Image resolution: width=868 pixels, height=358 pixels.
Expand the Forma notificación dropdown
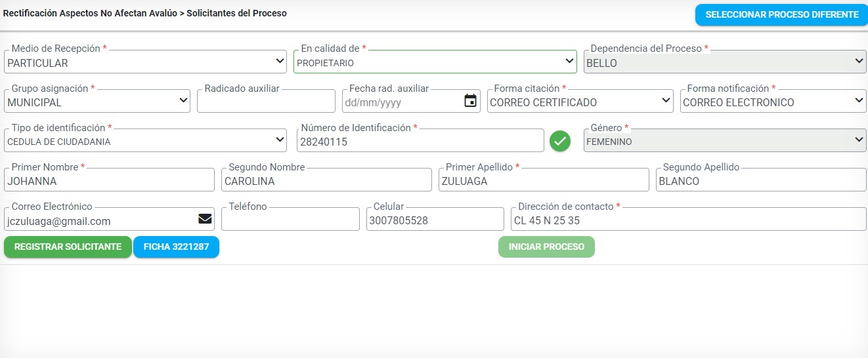[773, 101]
